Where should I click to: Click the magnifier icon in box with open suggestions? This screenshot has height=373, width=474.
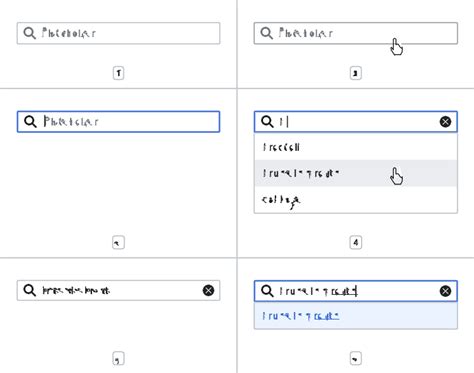(267, 122)
